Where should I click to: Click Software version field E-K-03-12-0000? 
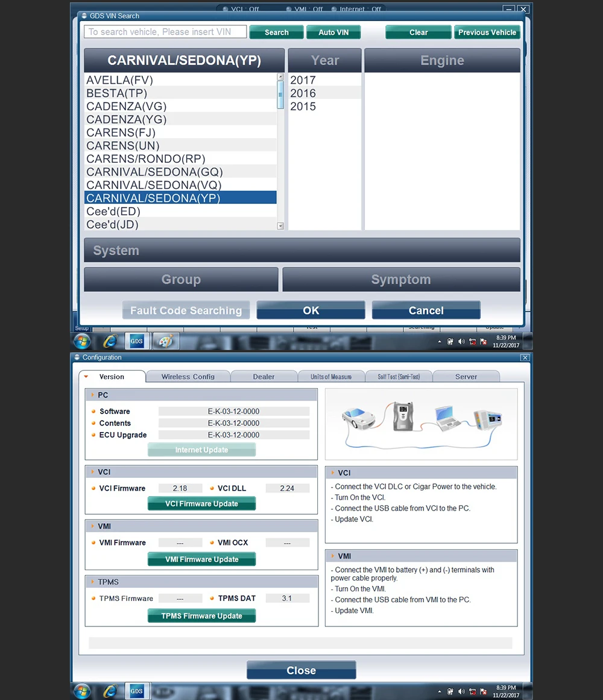click(234, 411)
